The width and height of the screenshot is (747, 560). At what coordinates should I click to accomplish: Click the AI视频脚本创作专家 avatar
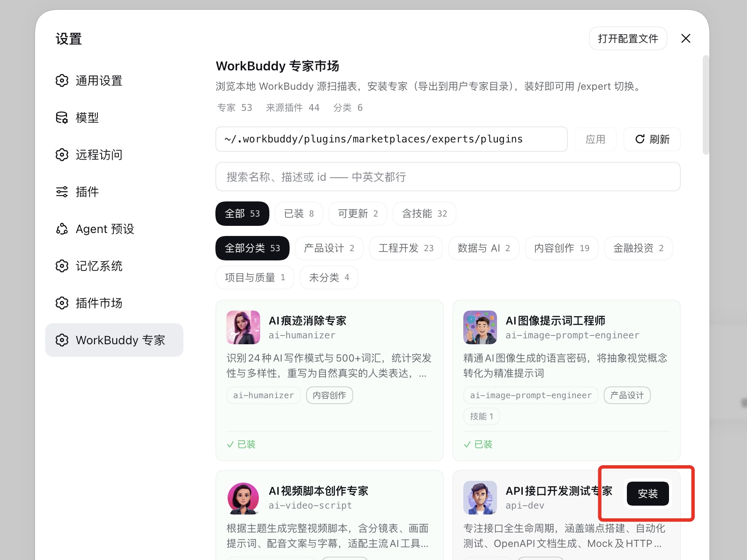pyautogui.click(x=243, y=498)
